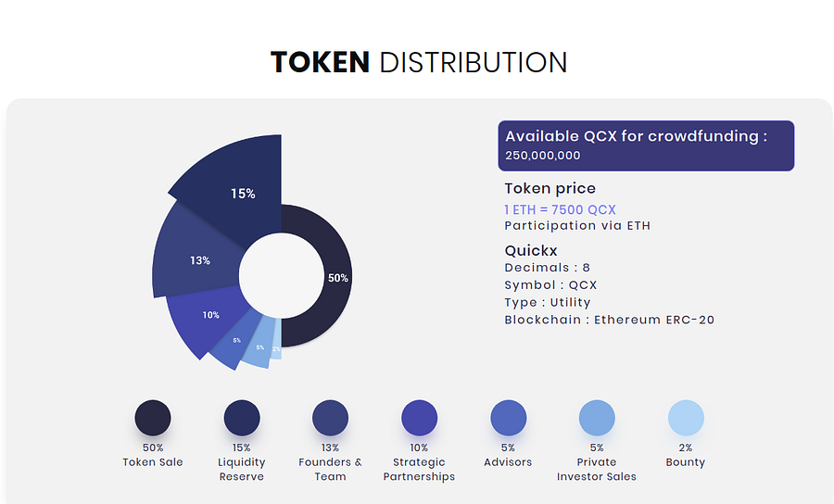Select the 15% chart slice

[x=239, y=192]
